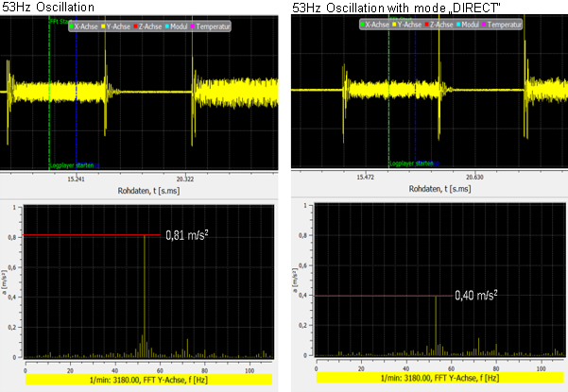
Task: Click the green FFT Start marker in left chart
Action: click(60, 22)
